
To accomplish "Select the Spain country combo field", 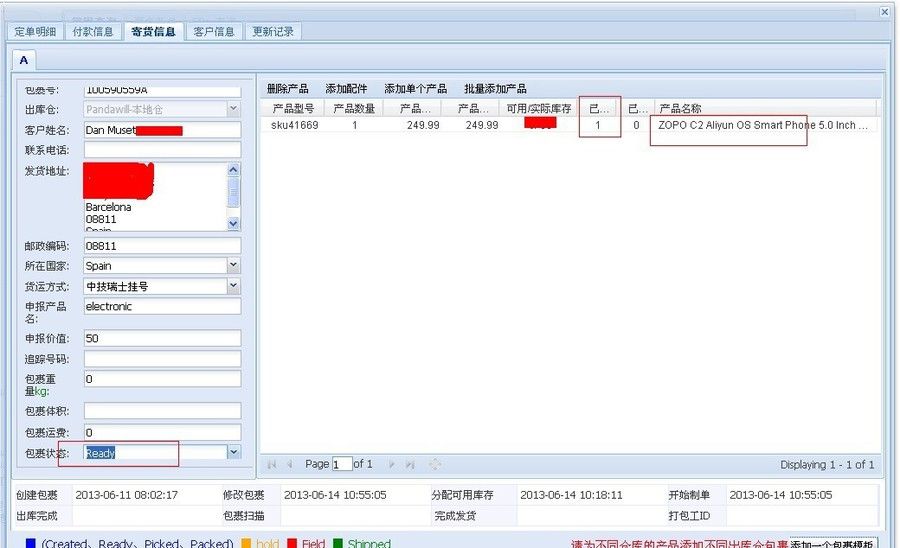I will tap(156, 265).
